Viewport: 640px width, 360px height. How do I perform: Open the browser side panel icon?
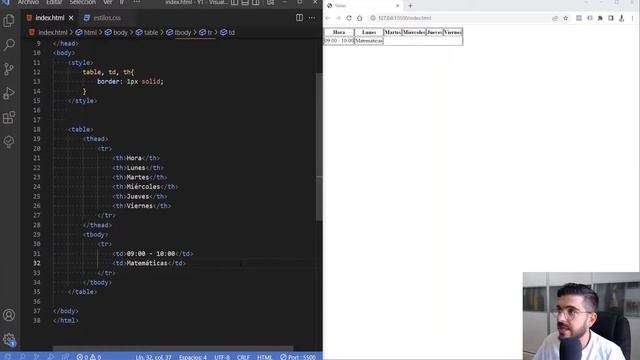pos(611,18)
